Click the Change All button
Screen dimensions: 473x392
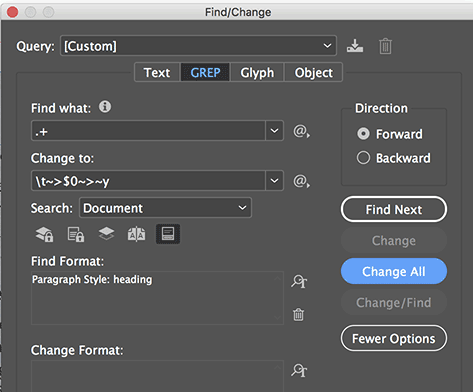point(394,271)
